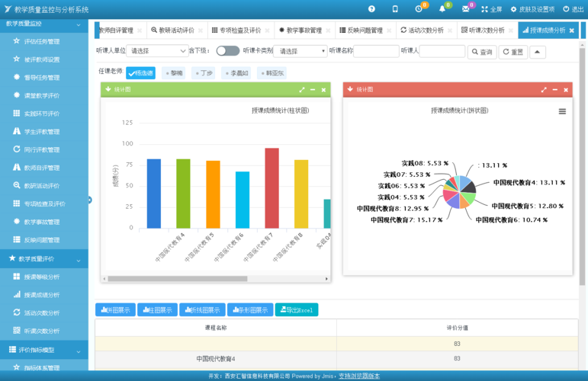
Task: Switch to the 活动次数分析 tab
Action: coord(426,30)
